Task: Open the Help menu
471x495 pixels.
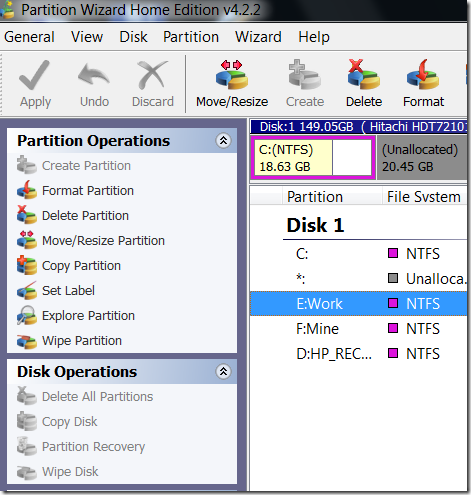Action: 314,37
